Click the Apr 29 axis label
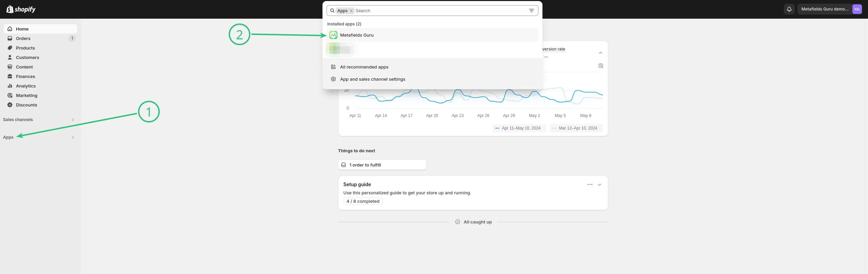This screenshot has height=274, width=868. pyautogui.click(x=509, y=116)
